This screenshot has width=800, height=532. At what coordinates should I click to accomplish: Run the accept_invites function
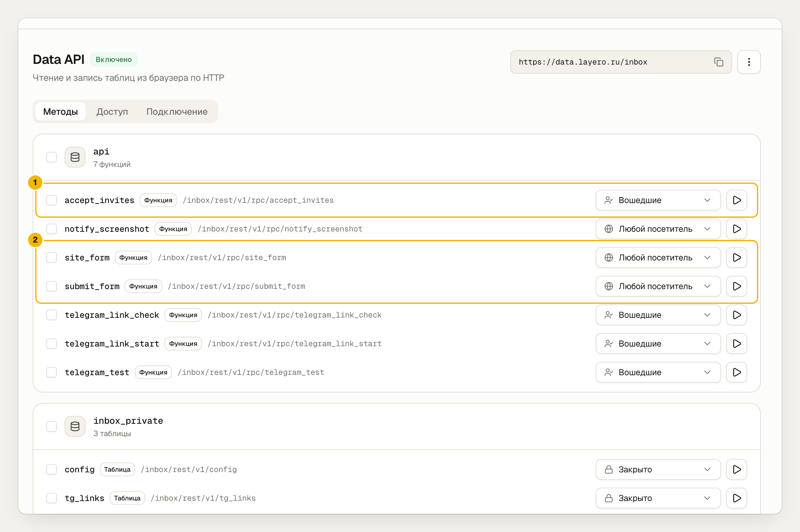pos(736,200)
